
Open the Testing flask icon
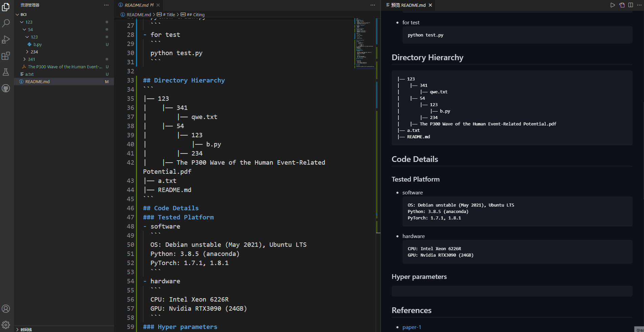pyautogui.click(x=6, y=72)
